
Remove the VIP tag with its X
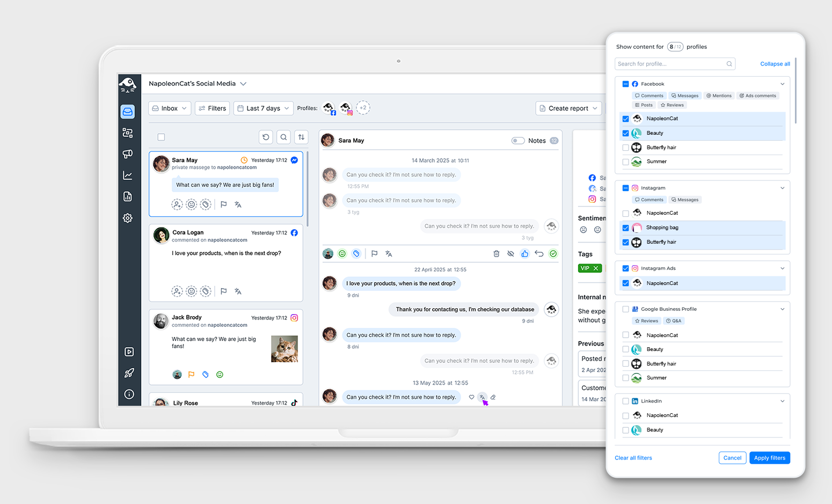pyautogui.click(x=596, y=268)
